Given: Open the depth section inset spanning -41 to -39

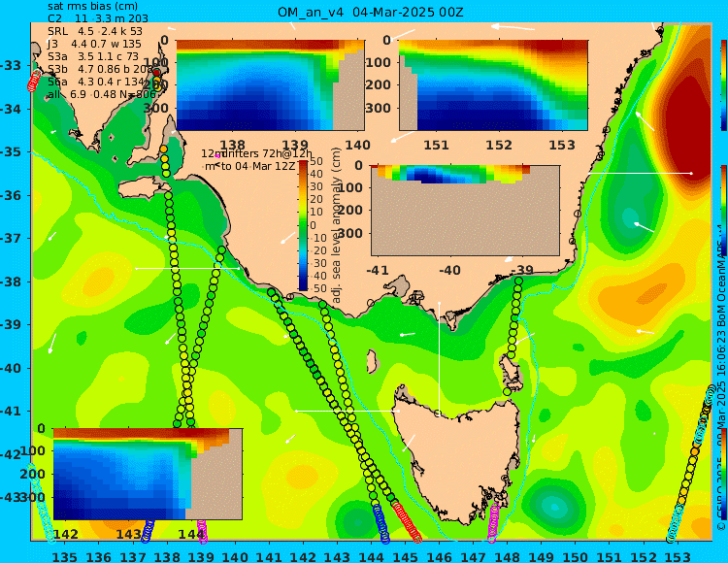Looking at the screenshot, I should (x=465, y=211).
